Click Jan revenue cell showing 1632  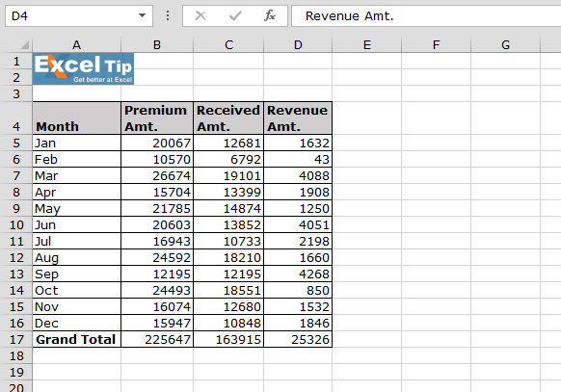pyautogui.click(x=298, y=143)
